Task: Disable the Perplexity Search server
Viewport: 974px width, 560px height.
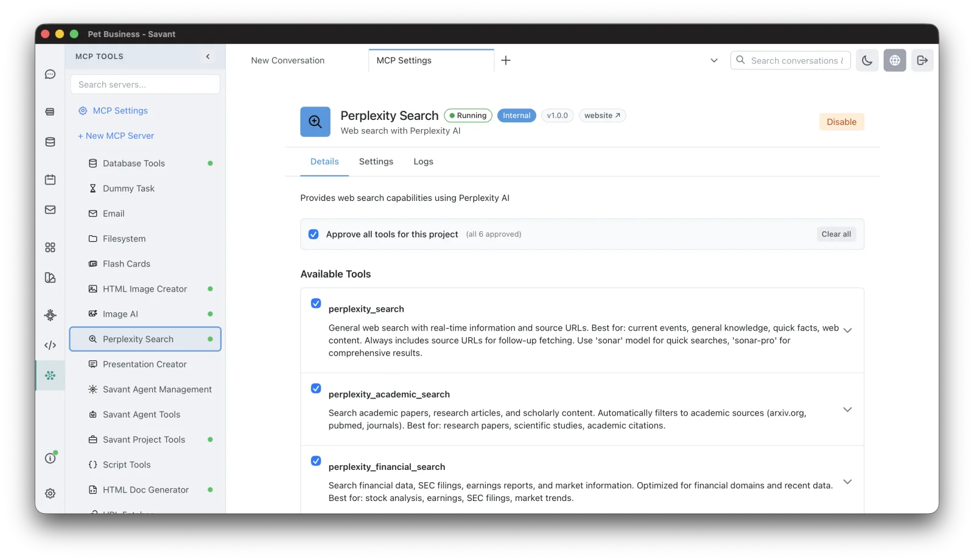Action: click(x=841, y=122)
